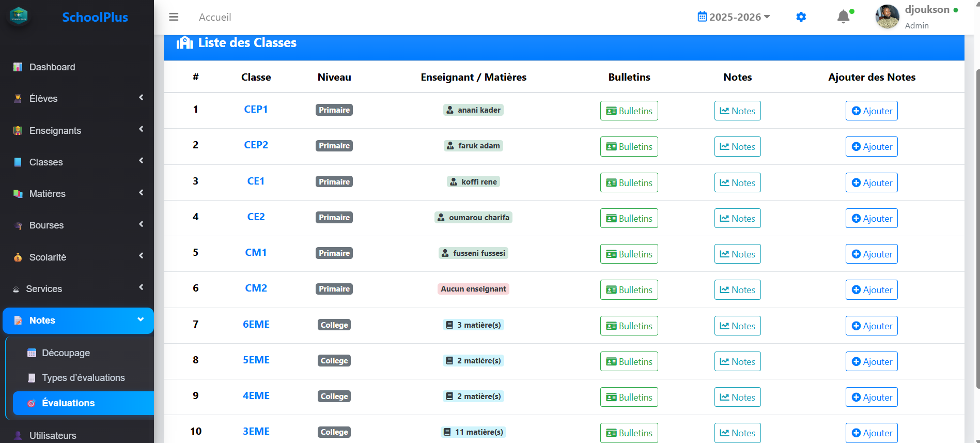Click the Types d'évaluations icon
The image size is (980, 443).
32,378
